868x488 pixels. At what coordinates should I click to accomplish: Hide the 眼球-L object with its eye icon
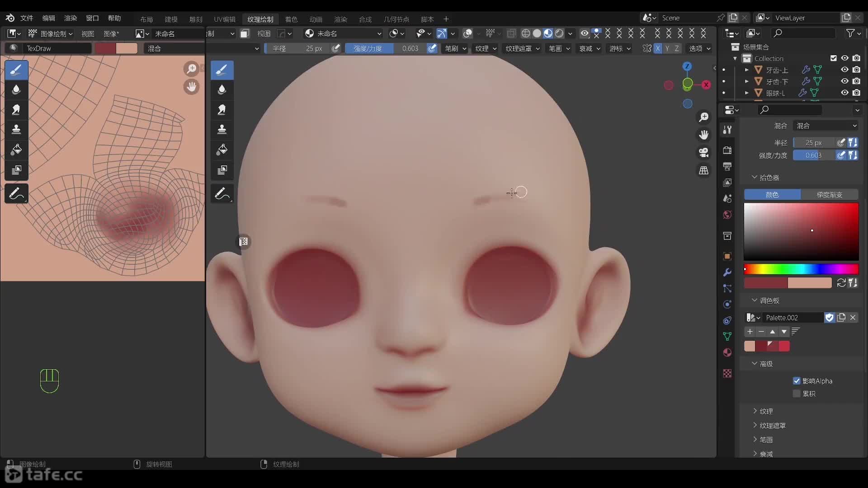pos(844,93)
